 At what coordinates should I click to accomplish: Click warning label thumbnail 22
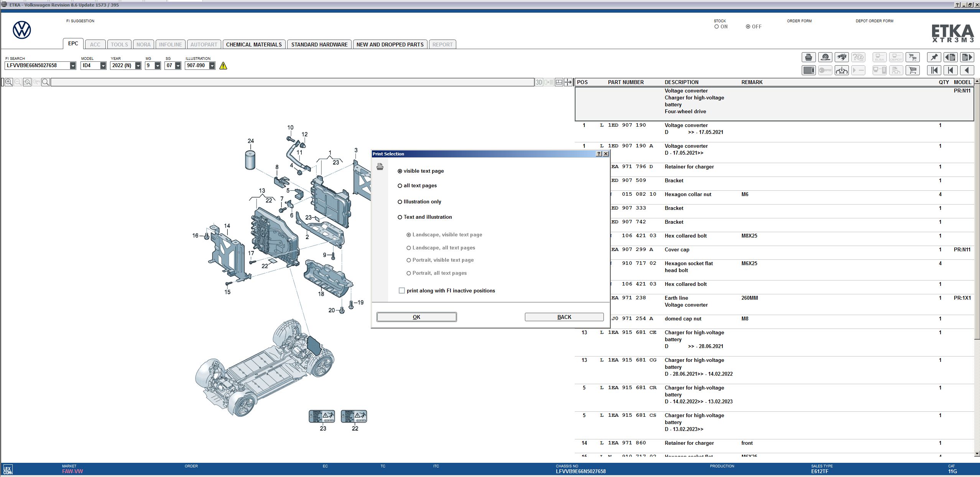click(x=354, y=416)
